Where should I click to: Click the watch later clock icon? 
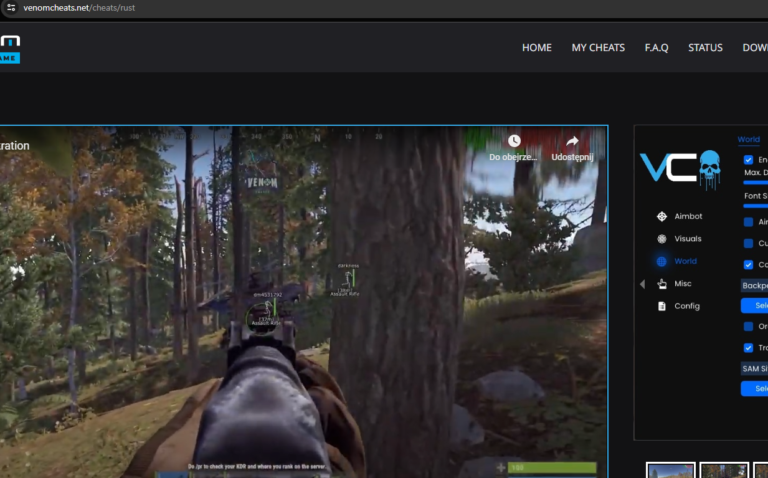coord(514,142)
